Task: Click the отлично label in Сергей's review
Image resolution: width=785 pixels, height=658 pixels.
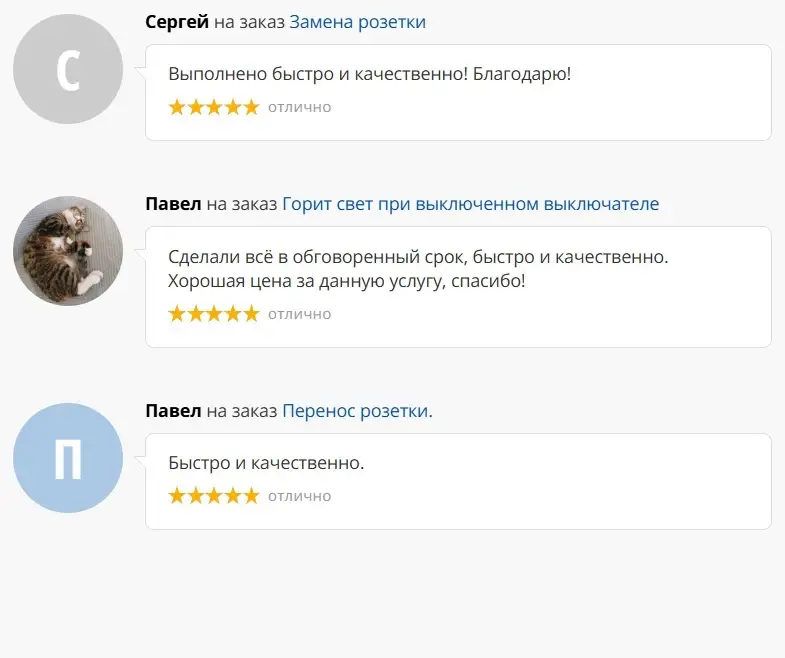Action: [299, 107]
